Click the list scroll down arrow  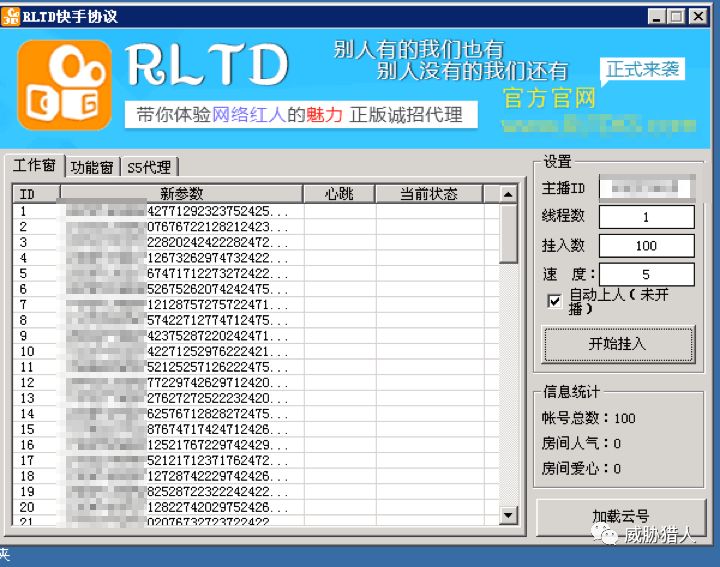click(508, 515)
